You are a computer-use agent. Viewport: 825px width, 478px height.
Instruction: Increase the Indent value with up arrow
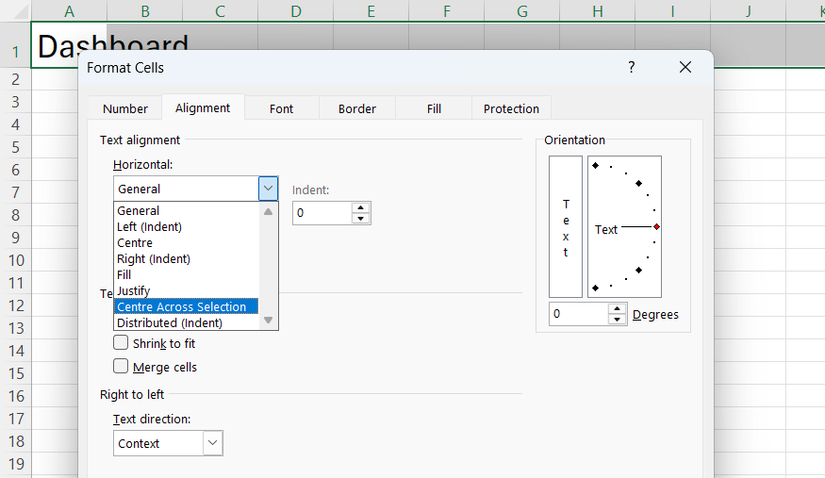pyautogui.click(x=361, y=208)
